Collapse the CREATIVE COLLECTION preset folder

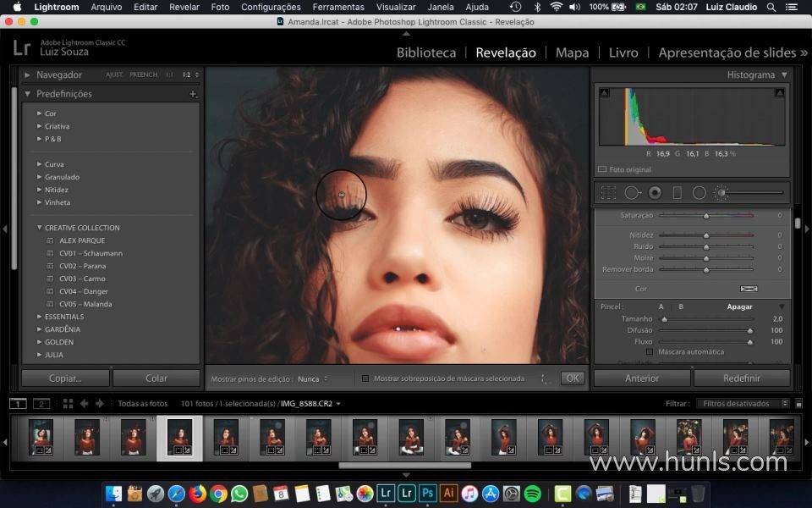click(39, 228)
